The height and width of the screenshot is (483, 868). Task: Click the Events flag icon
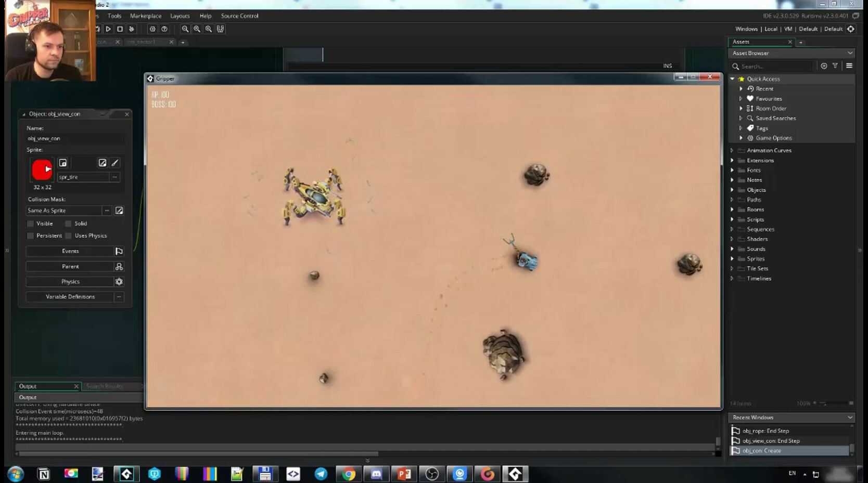[x=119, y=251]
